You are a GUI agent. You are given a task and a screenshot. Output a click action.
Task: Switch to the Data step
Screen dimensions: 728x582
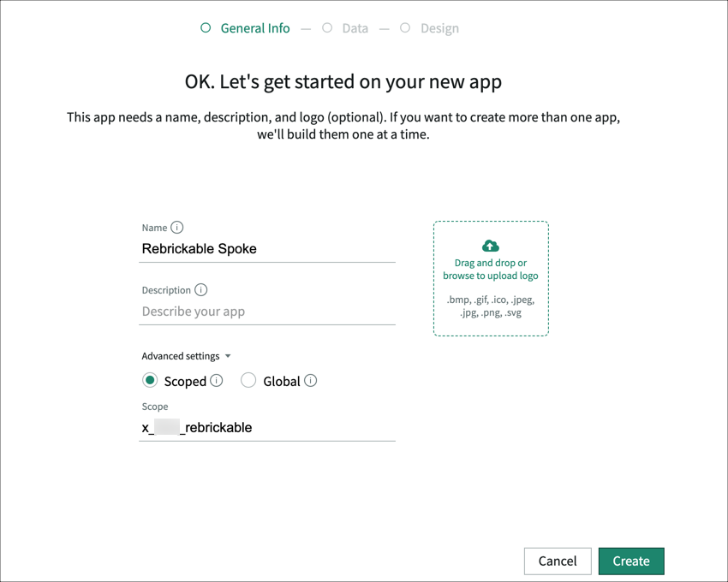[x=355, y=27]
